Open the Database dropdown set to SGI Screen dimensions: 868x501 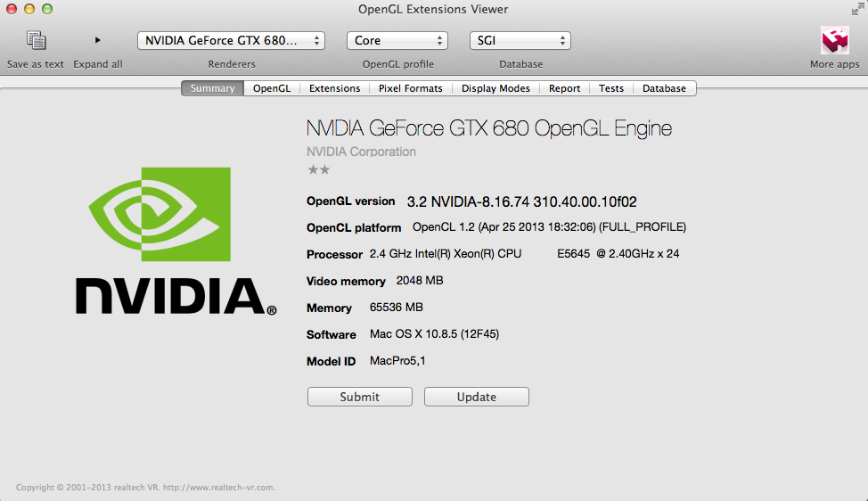tap(520, 40)
